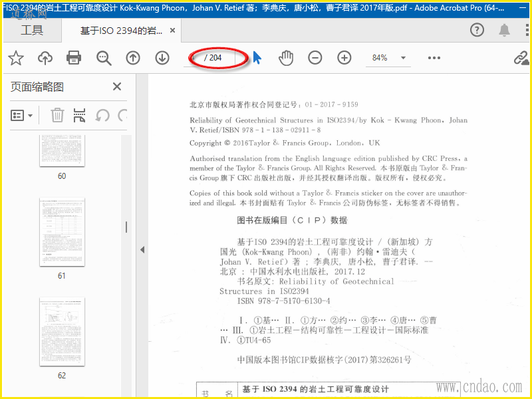Select page 60 thumbnail

(x=62, y=151)
